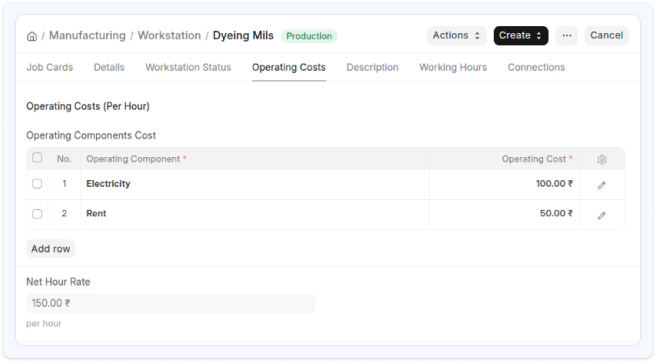Screen dimensions: 656x362
Task: Click the 50.00 operating cost cell
Action: (x=504, y=214)
